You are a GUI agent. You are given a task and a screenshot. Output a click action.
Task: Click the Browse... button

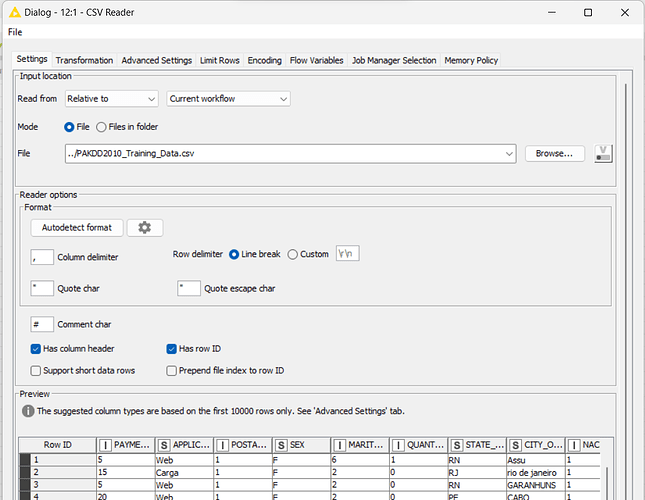point(555,153)
